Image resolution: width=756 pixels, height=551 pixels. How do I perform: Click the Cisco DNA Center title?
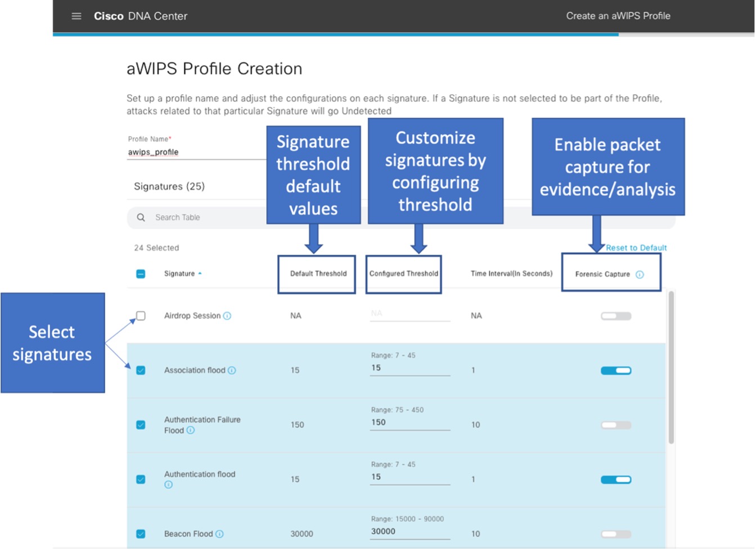pyautogui.click(x=141, y=16)
